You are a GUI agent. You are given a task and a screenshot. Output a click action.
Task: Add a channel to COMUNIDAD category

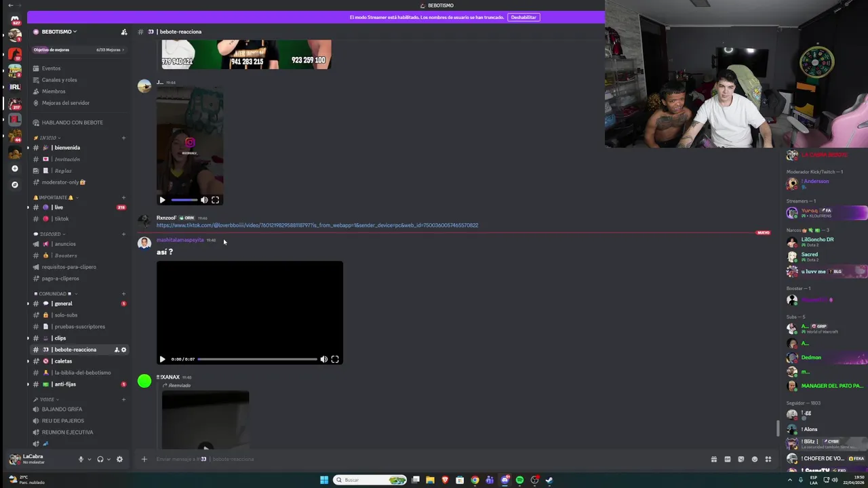click(123, 293)
